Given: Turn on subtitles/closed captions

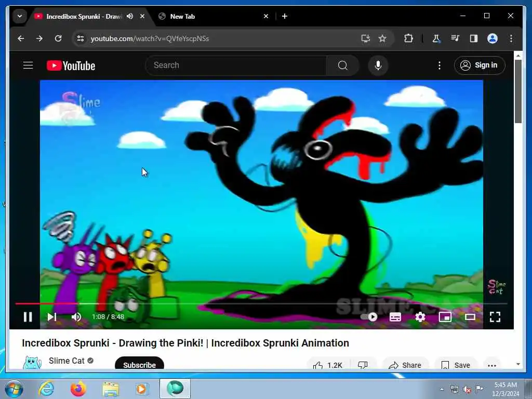Looking at the screenshot, I should (x=395, y=317).
